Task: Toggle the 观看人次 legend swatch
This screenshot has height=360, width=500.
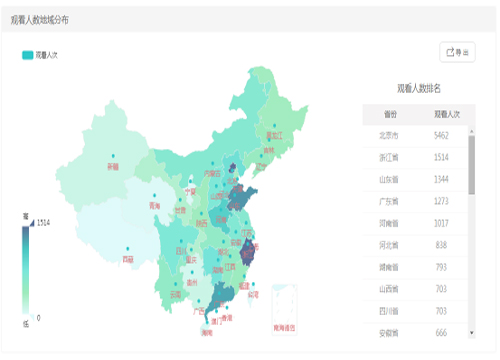Action: [28, 55]
